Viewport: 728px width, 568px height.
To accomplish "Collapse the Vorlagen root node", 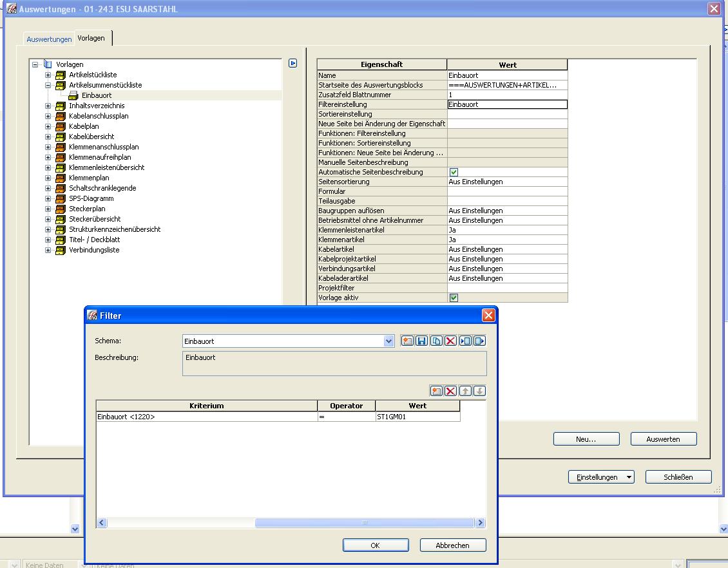I will [35, 64].
